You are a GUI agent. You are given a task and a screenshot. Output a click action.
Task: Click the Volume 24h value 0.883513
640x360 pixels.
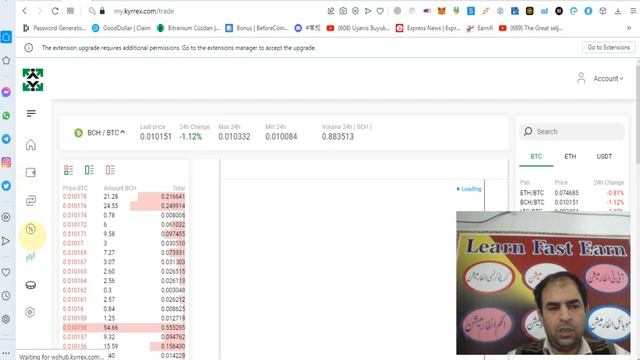[x=338, y=137]
